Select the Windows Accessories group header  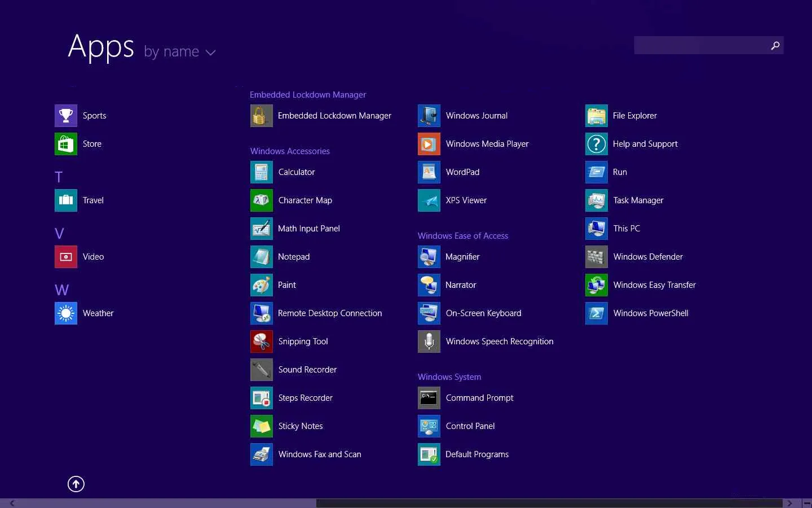(290, 151)
